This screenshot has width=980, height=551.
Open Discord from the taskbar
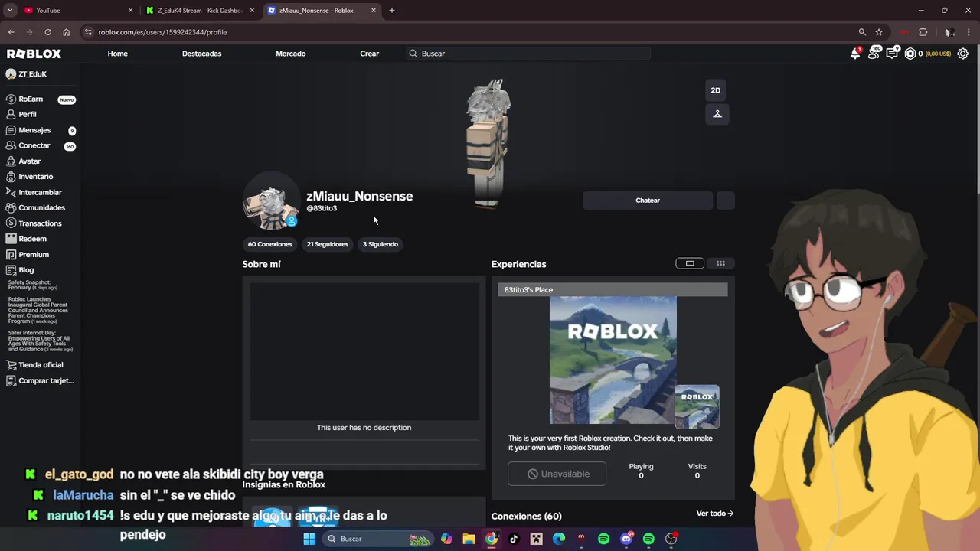click(626, 539)
